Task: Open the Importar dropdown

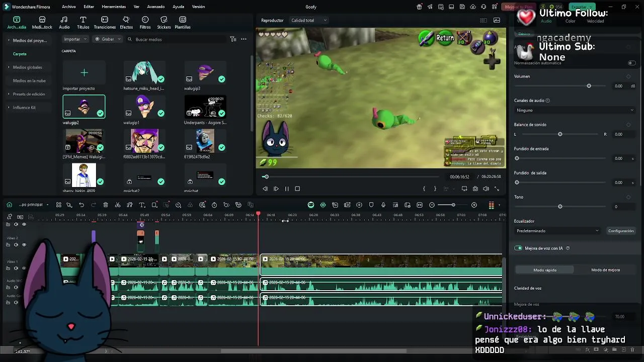Action: 75,39
